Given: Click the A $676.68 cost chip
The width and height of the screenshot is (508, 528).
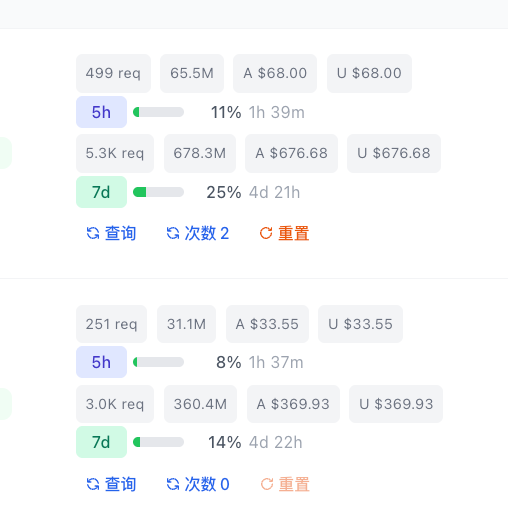Looking at the screenshot, I should coord(292,153).
